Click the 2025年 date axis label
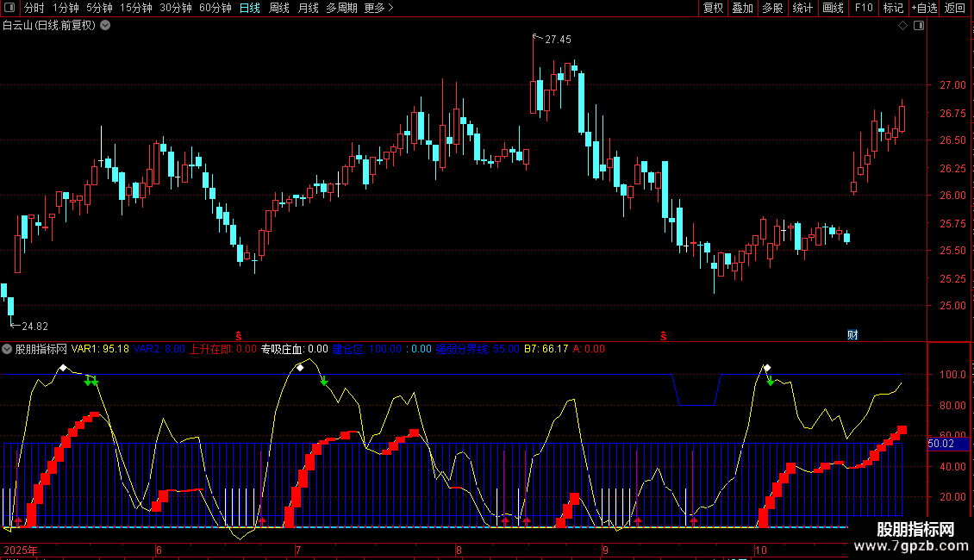 coord(21,550)
